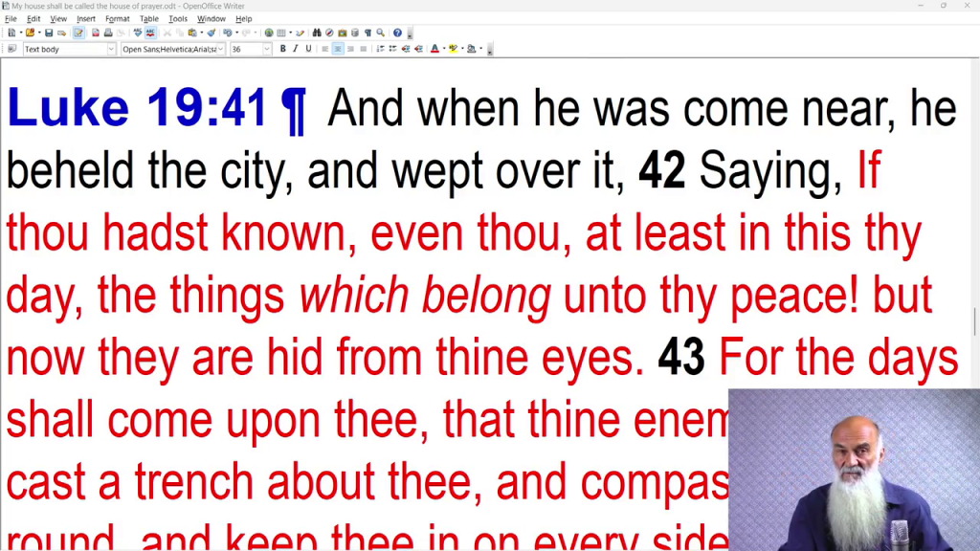
Task: Open Find & Replace binoculars icon
Action: coord(317,33)
